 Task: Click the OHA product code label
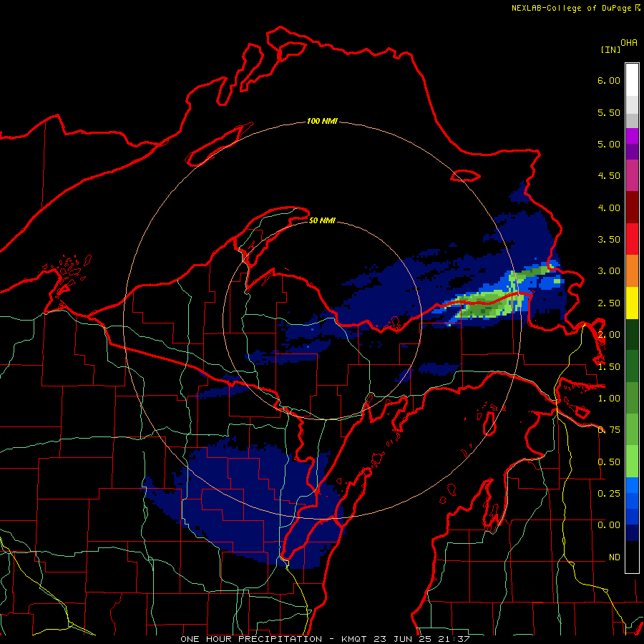[629, 43]
